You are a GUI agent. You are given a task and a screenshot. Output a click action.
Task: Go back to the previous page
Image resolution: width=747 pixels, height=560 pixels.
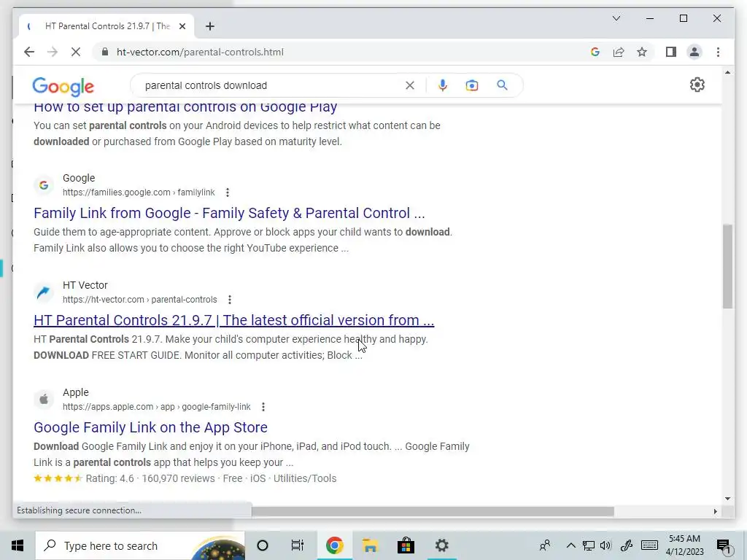pos(29,52)
